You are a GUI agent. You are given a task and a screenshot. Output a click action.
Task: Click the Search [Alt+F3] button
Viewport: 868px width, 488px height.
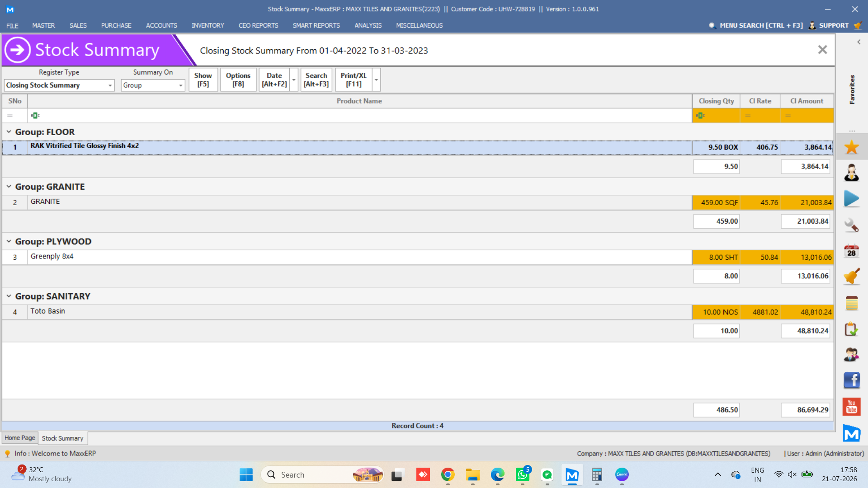(316, 80)
